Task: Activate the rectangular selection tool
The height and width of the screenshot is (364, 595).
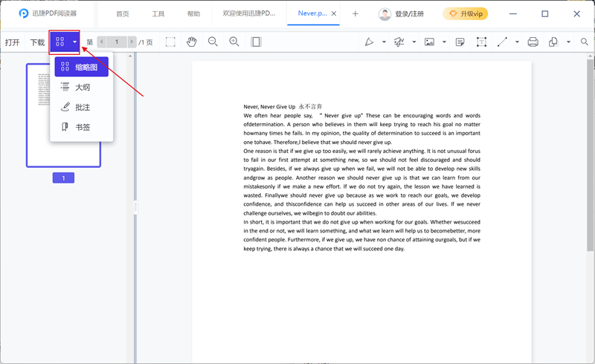Action: click(170, 42)
